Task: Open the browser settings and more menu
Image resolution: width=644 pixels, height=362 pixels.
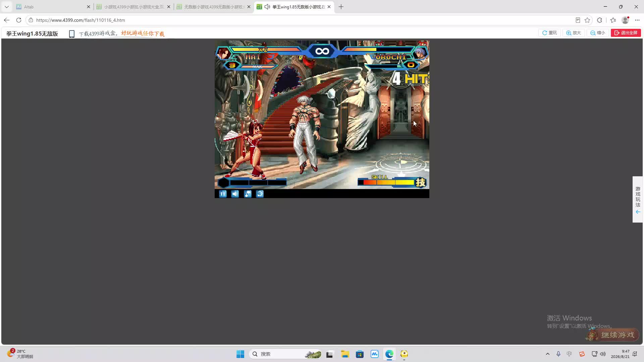Action: click(637, 20)
